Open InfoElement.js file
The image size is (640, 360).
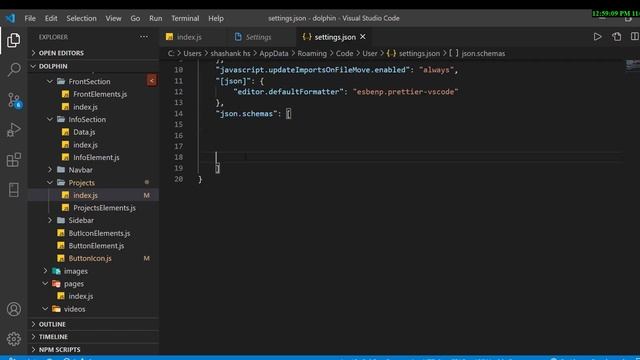[96, 158]
